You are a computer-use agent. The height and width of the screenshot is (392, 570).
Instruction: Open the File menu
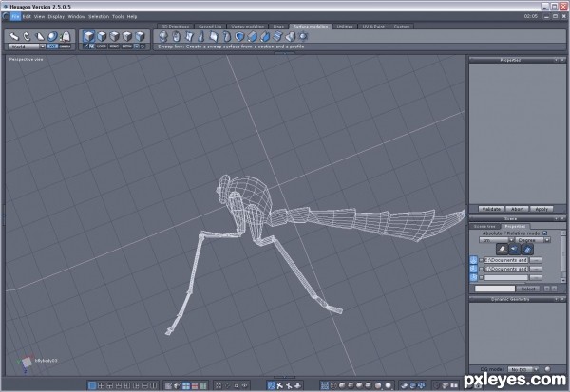tap(15, 17)
